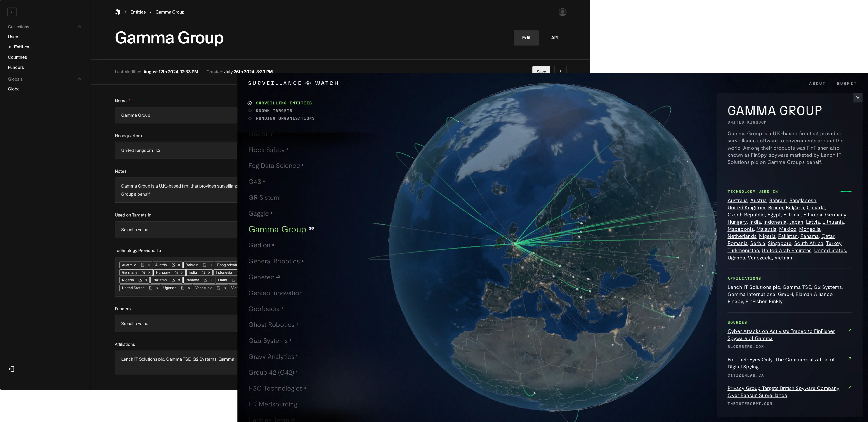The height and width of the screenshot is (422, 868).
Task: Remove the Bahrain tag
Action: click(211, 265)
